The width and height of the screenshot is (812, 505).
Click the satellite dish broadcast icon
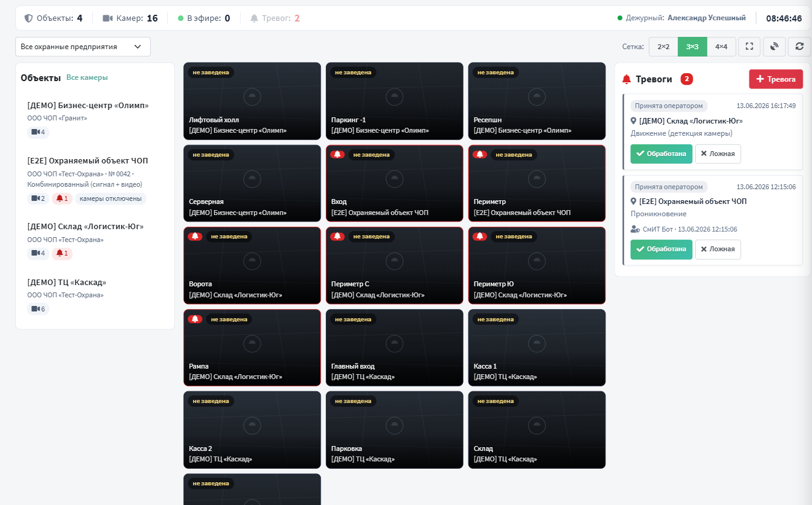click(775, 47)
